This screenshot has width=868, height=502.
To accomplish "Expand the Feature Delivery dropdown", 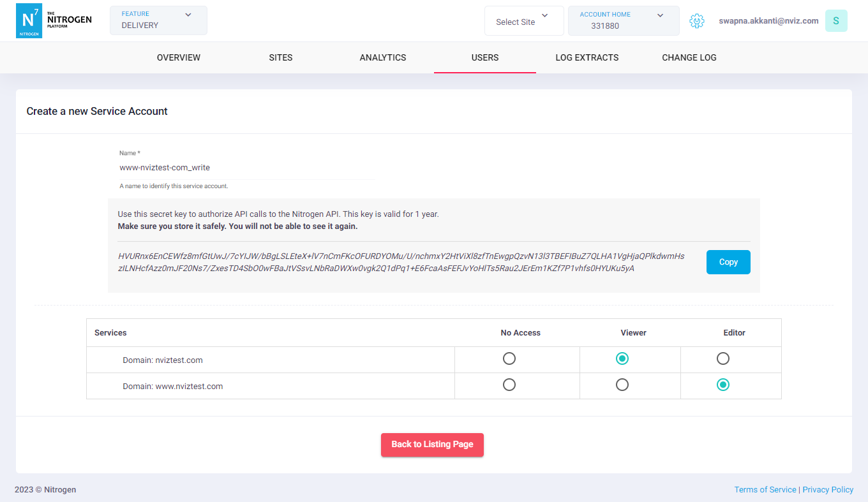I will [158, 20].
